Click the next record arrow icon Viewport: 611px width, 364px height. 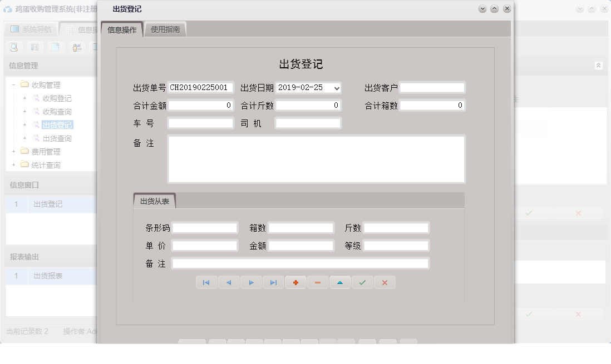point(251,282)
